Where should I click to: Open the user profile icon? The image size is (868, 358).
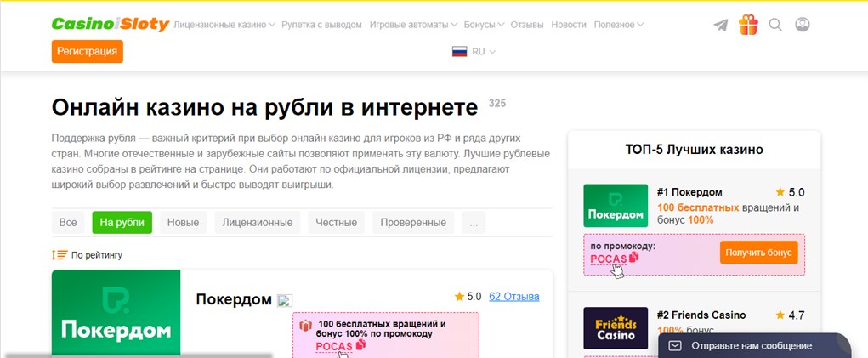coord(803,25)
